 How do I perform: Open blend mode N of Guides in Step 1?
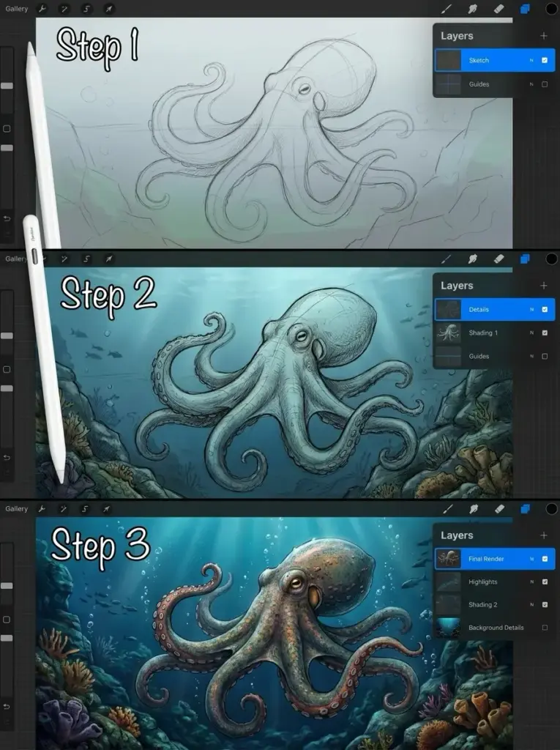[531, 84]
